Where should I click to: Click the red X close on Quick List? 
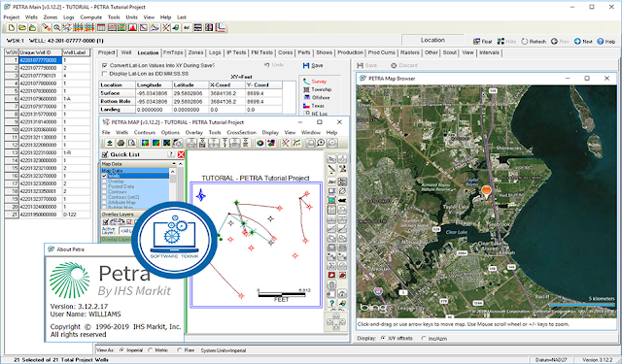[x=181, y=154]
